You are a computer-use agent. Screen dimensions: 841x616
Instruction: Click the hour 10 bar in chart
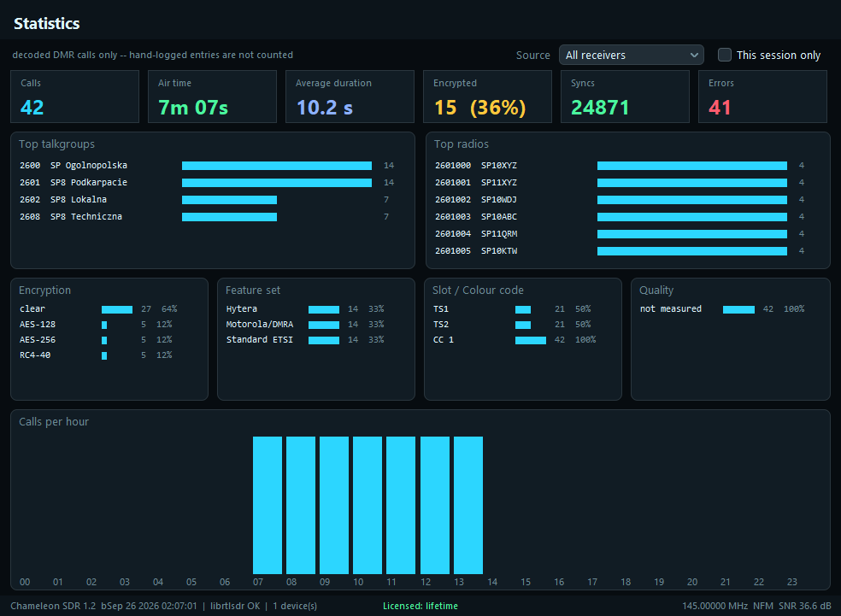point(368,505)
